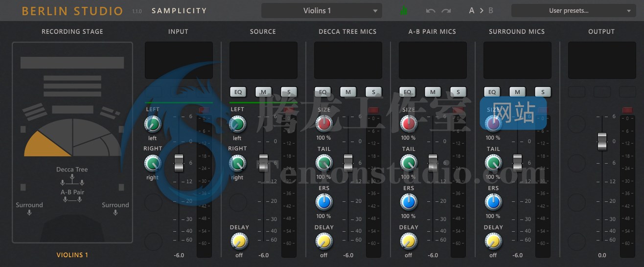Click the A-B Pair SIZE knob
The image size is (644, 267).
(408, 124)
